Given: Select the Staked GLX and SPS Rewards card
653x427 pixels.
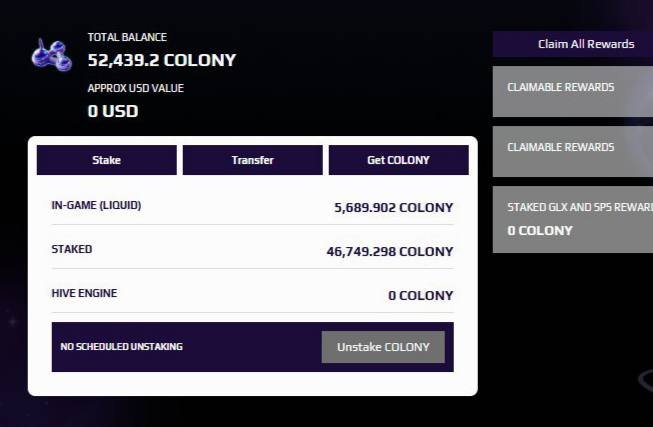Looking at the screenshot, I should coord(573,220).
